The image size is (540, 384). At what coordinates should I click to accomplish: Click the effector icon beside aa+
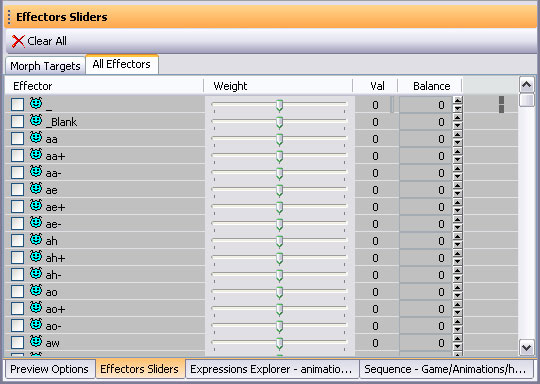[36, 154]
